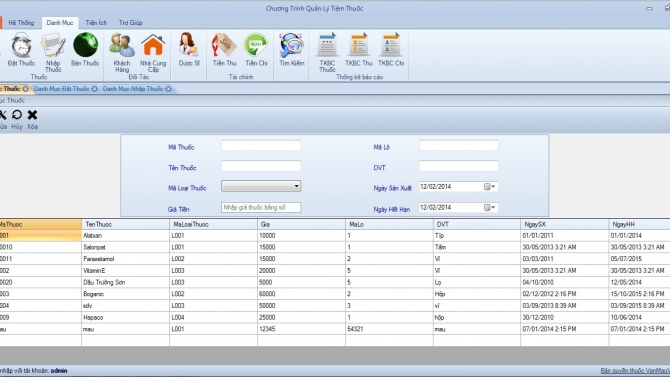Minimize the application window
This screenshot has height=377, width=670.
(x=649, y=8)
